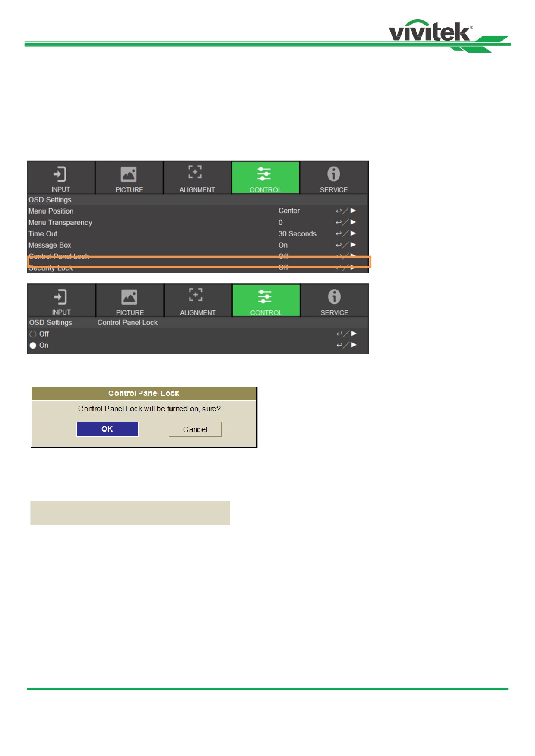The width and height of the screenshot is (535, 756).
Task: Open the SERVICE info icon in the upper menu
Action: (333, 174)
